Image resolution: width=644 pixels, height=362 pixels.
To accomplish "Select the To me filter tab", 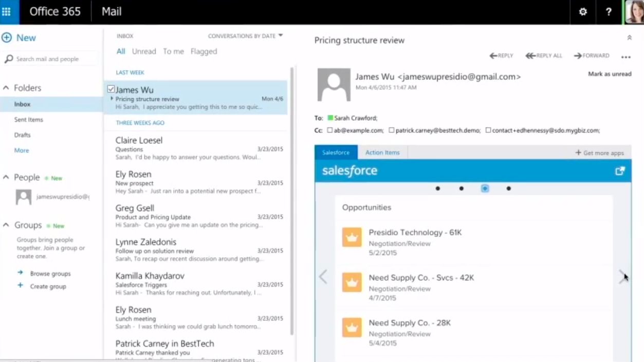I will pyautogui.click(x=173, y=51).
